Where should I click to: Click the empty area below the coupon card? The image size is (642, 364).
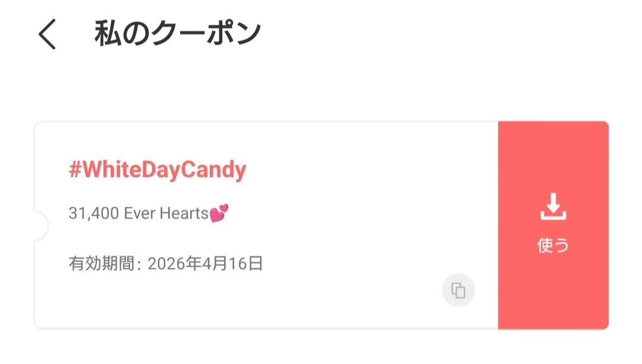coord(321,347)
